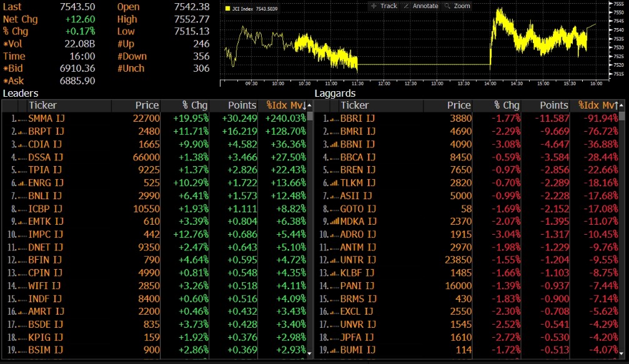Click Laggards table scroll down arrow
Screen dimensions: 629x364
point(622,353)
